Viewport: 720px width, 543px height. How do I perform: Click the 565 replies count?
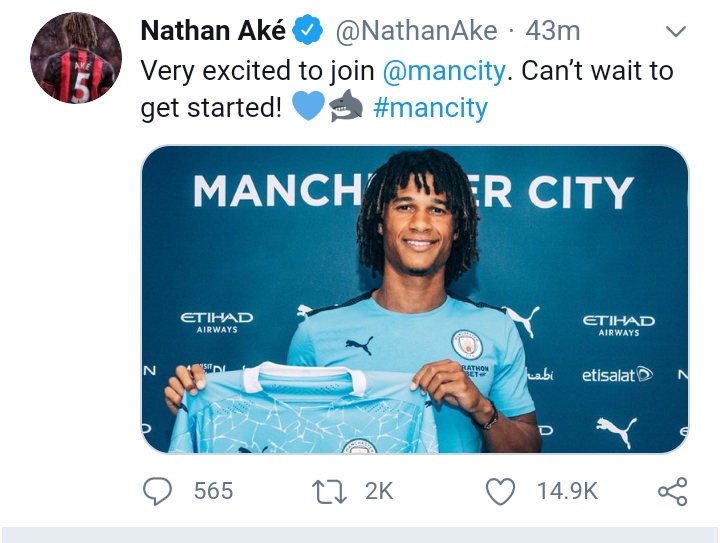pyautogui.click(x=212, y=491)
